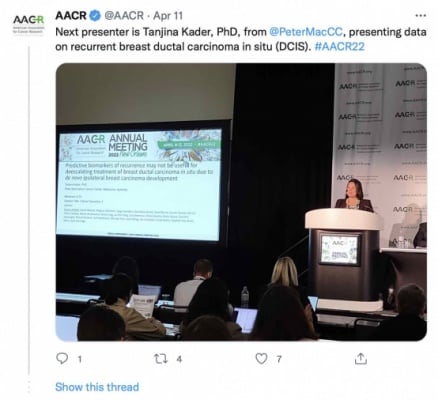Open the #AACR22 hashtag link

(x=339, y=46)
